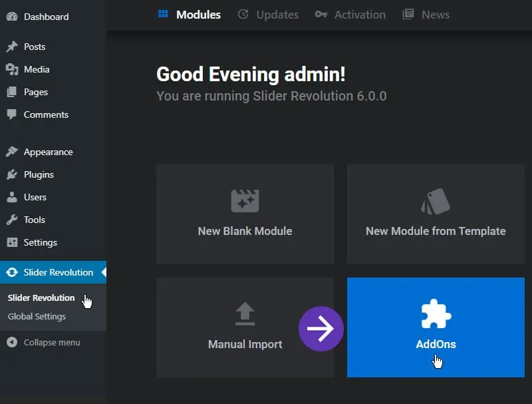Click the Appearance paintbrush icon
532x404 pixels.
pos(11,152)
